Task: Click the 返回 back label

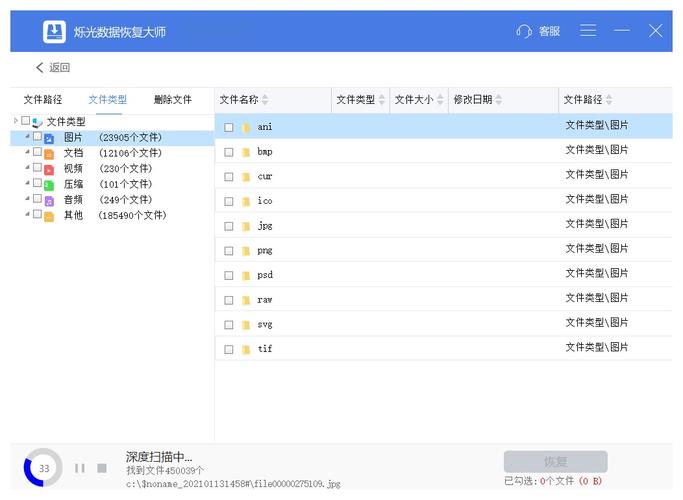Action: [60, 68]
